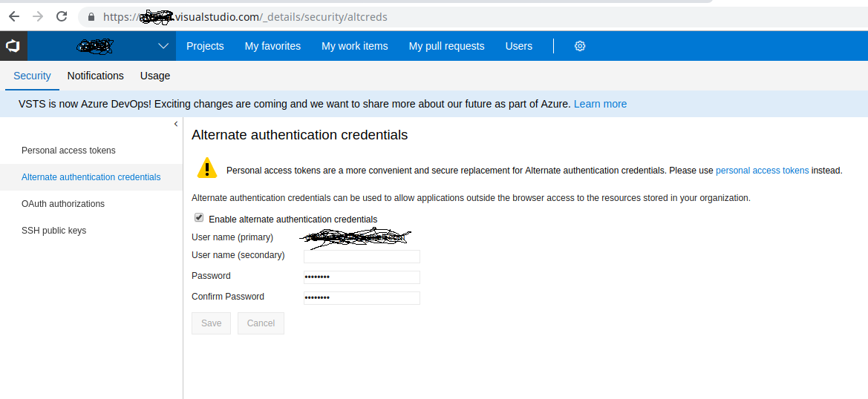Click the 'VSTS is now Azure DevOps' banner text
Viewport: 868px width, 399px height.
(x=295, y=104)
